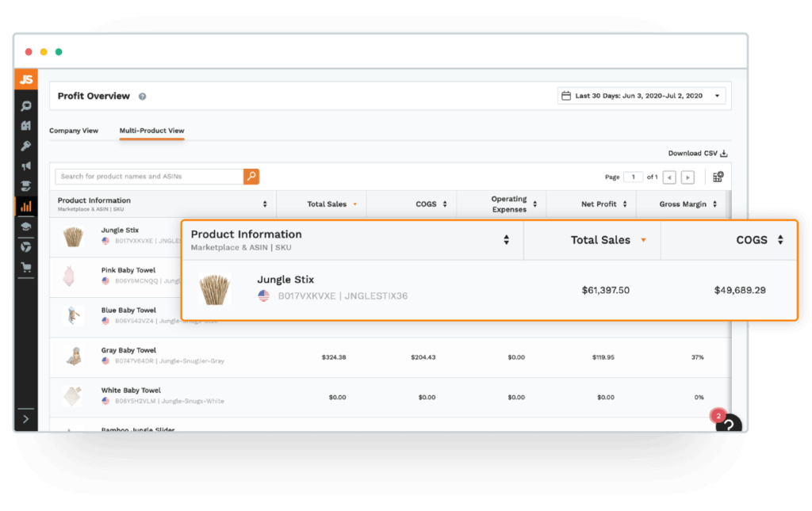812x511 pixels.
Task: Click the White Baby Towel thumbnail
Action: point(72,396)
